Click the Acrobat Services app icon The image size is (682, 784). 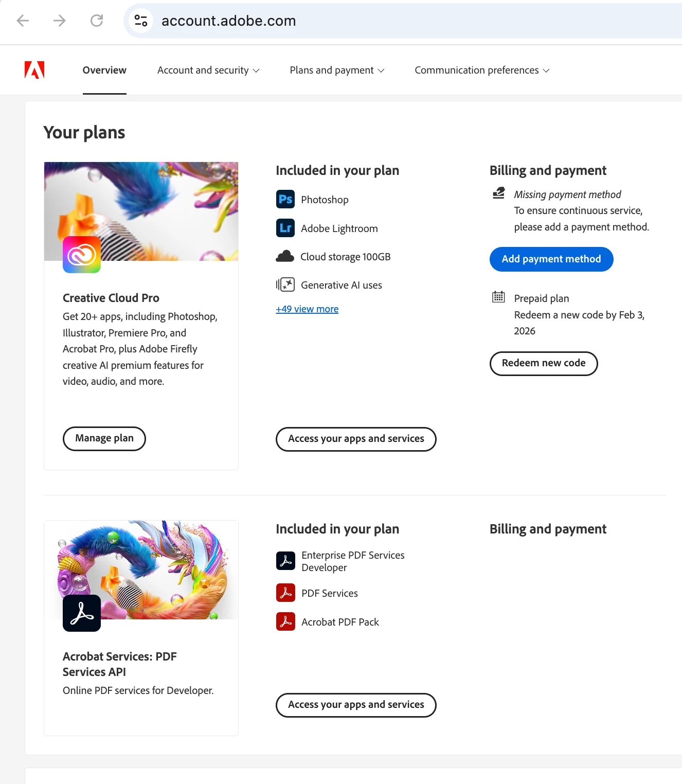tap(82, 613)
